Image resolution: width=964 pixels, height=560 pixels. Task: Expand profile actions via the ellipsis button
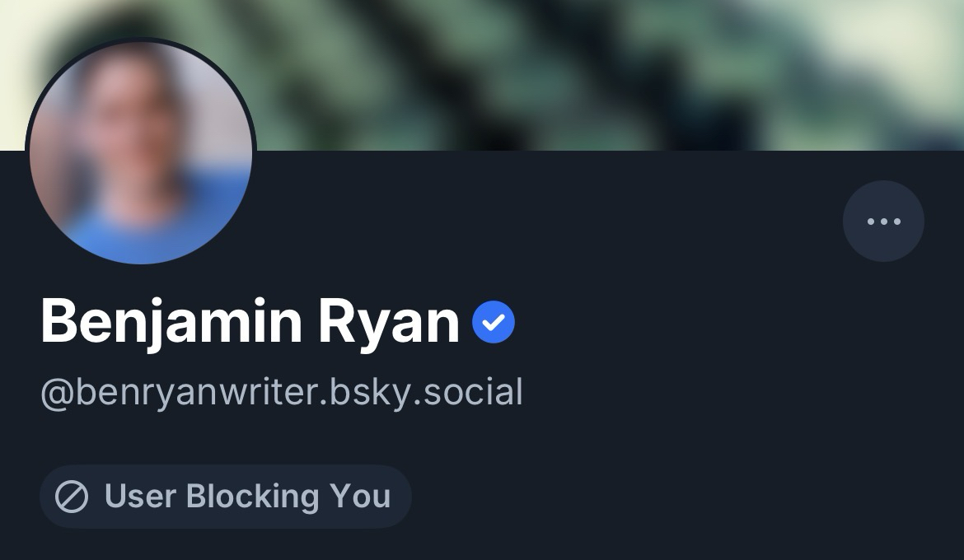tap(883, 221)
